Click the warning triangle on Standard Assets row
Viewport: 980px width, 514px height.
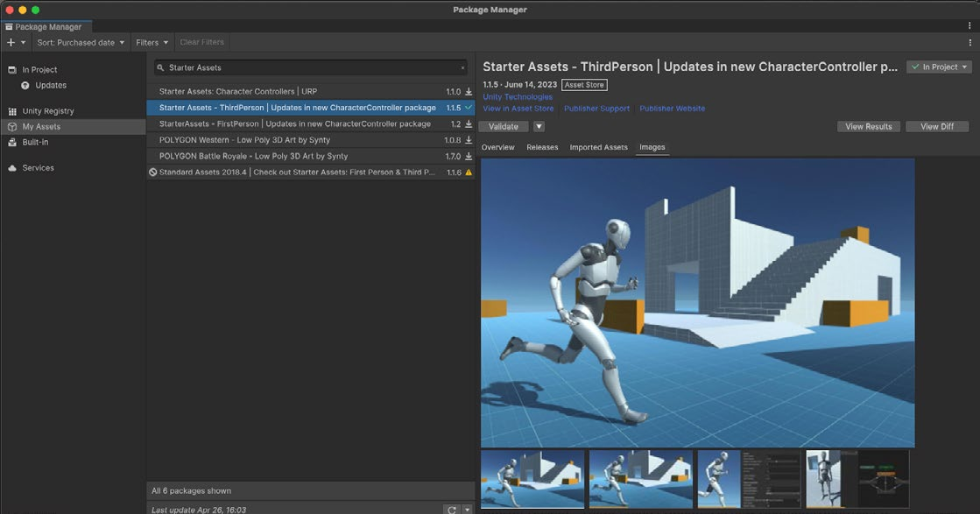[x=469, y=173]
